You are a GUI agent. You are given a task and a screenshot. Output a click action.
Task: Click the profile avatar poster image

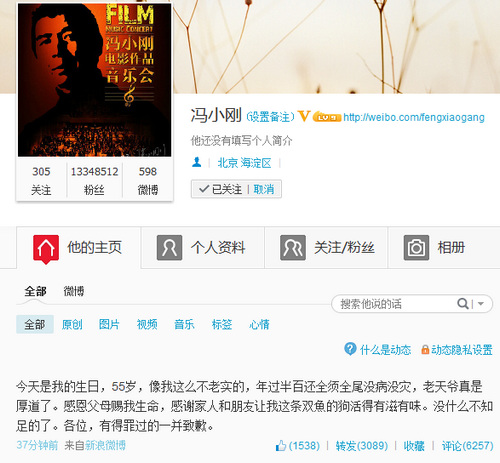[94, 80]
